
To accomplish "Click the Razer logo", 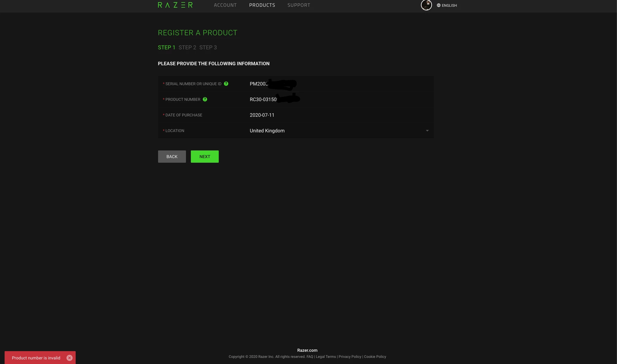I will [175, 5].
